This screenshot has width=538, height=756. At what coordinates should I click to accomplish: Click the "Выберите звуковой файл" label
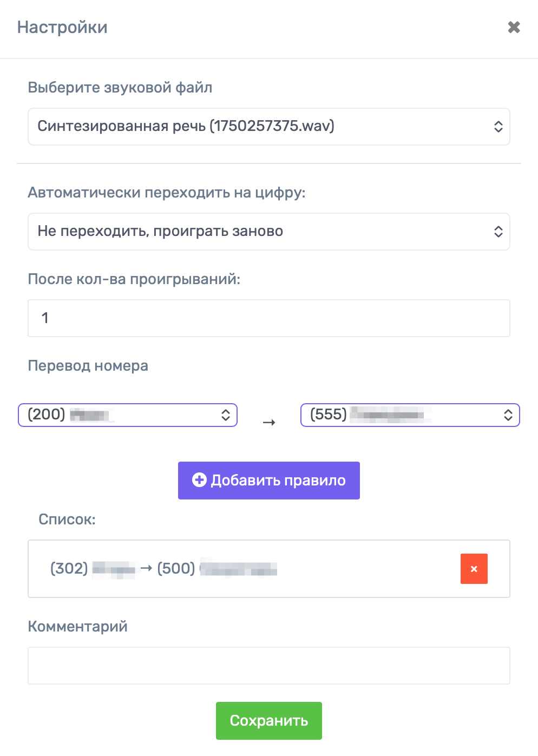click(120, 88)
